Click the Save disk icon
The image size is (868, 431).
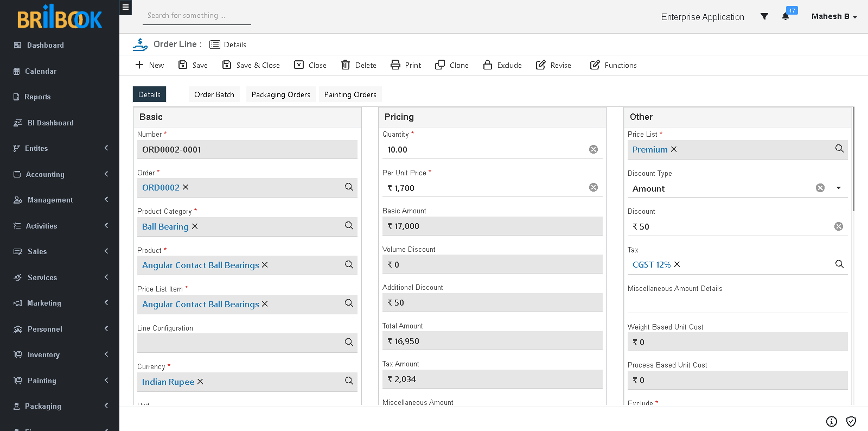coord(183,65)
